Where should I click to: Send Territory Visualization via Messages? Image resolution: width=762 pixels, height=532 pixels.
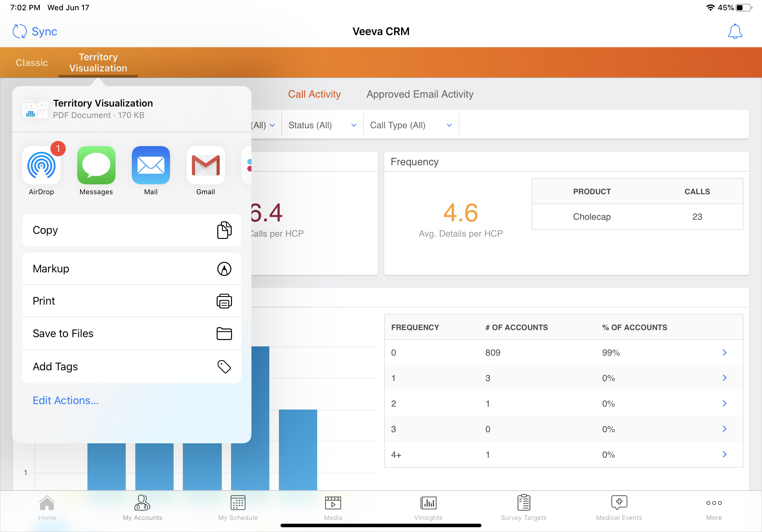[96, 166]
